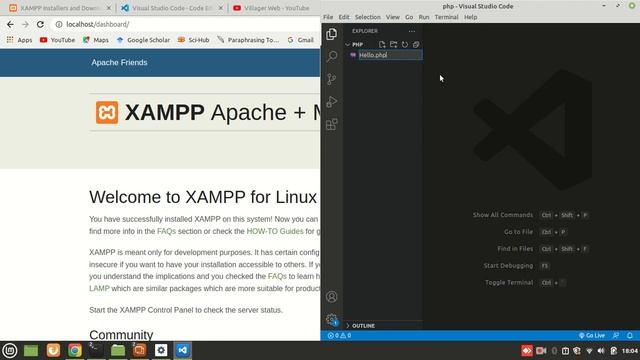Open the Help menu in VS Code

[x=470, y=17]
